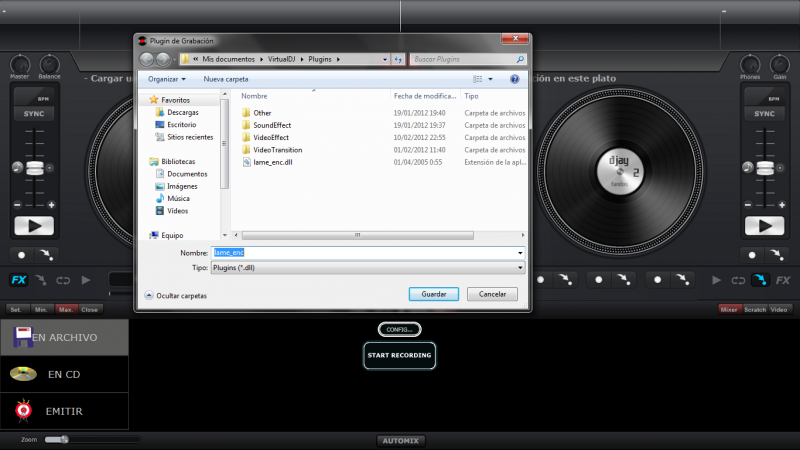The height and width of the screenshot is (450, 800).
Task: Click the right deck cue dot button
Action: 752,255
